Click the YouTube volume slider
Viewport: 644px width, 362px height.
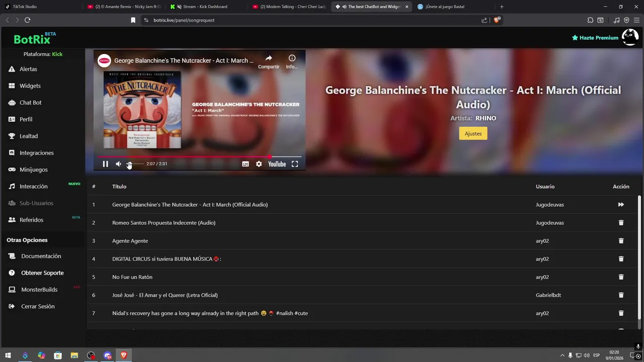point(135,164)
